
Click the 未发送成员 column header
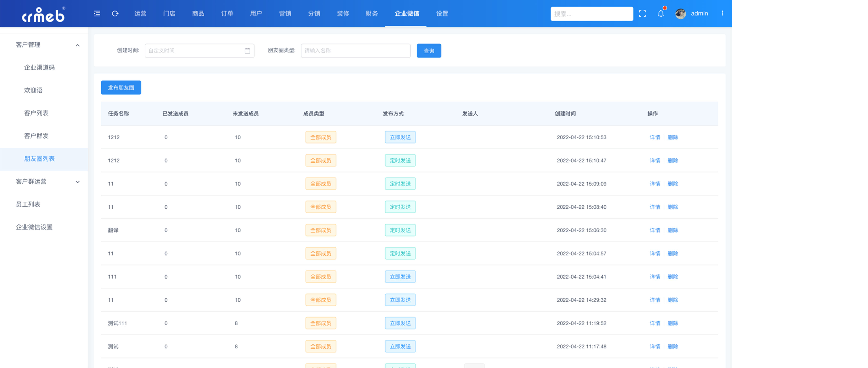click(x=245, y=114)
